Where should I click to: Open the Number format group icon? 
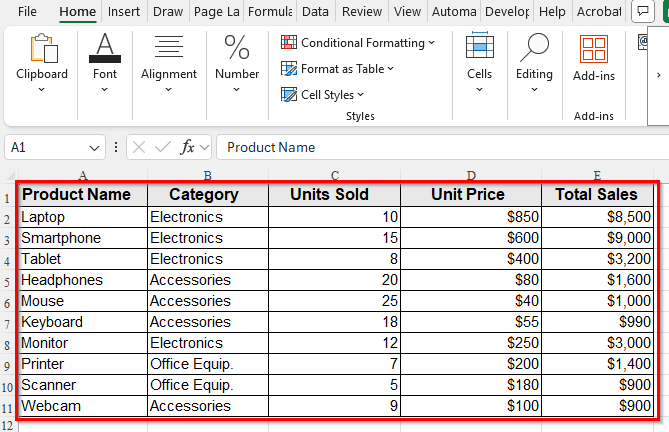click(237, 47)
